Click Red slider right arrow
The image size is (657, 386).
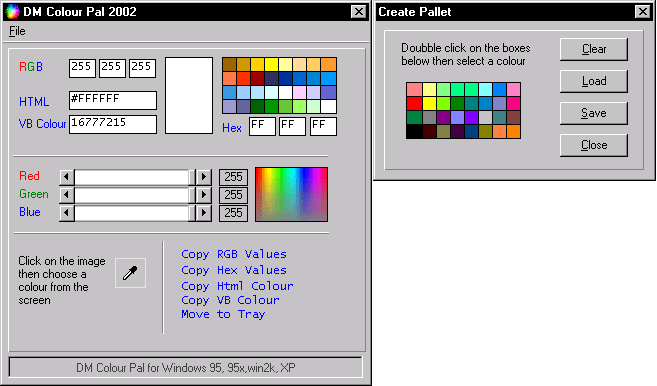(204, 177)
